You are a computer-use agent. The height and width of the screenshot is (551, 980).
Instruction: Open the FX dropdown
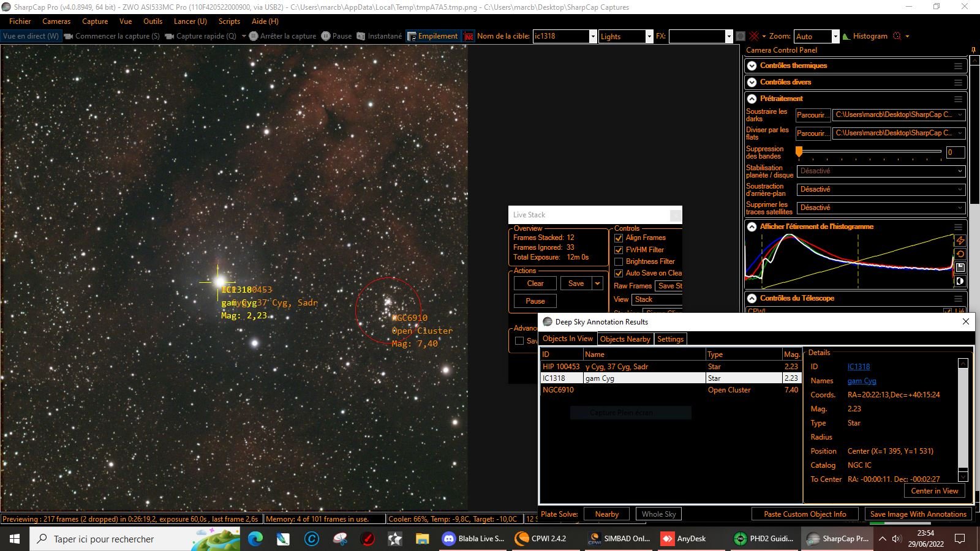[729, 37]
